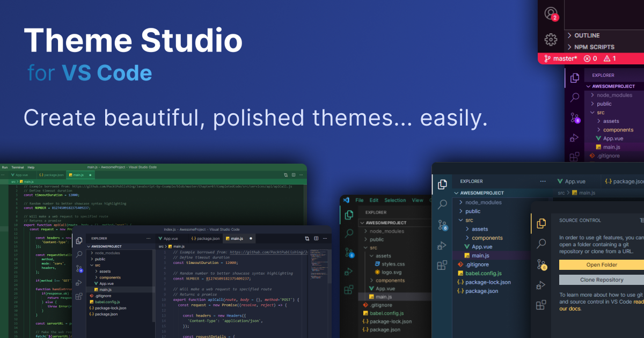Open Explorer icon in teal-themed window
This screenshot has width=644, height=338.
click(x=442, y=184)
